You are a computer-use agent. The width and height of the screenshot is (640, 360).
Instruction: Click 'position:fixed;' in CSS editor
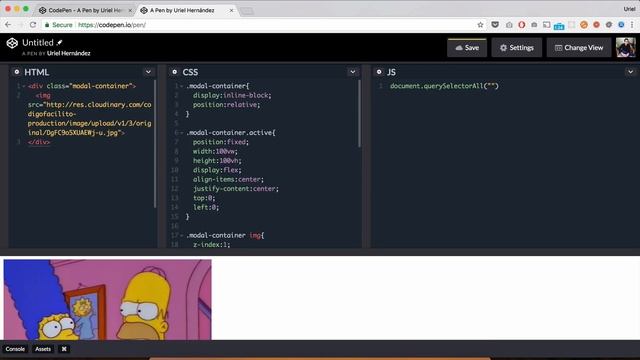pos(220,142)
